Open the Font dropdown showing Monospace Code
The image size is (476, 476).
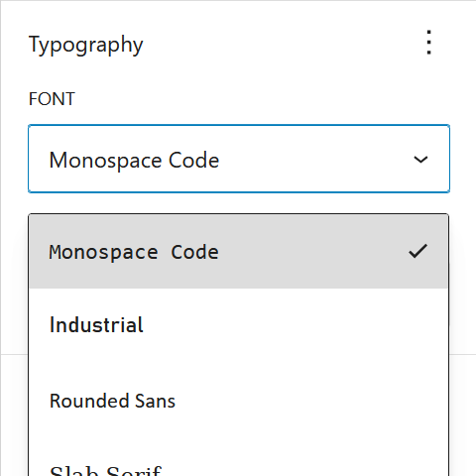click(239, 159)
